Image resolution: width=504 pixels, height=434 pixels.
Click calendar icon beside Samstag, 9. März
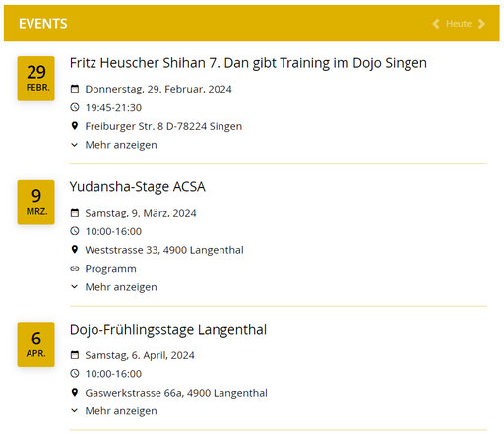75,213
